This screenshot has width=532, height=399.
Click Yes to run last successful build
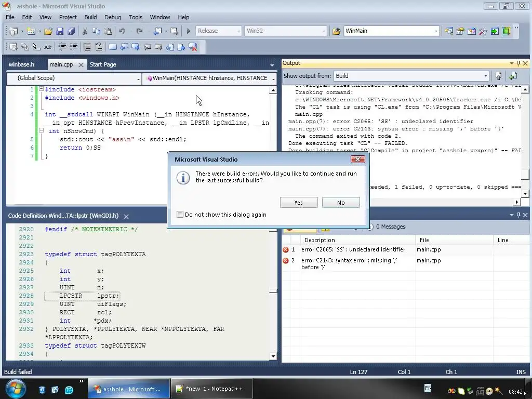tap(299, 203)
